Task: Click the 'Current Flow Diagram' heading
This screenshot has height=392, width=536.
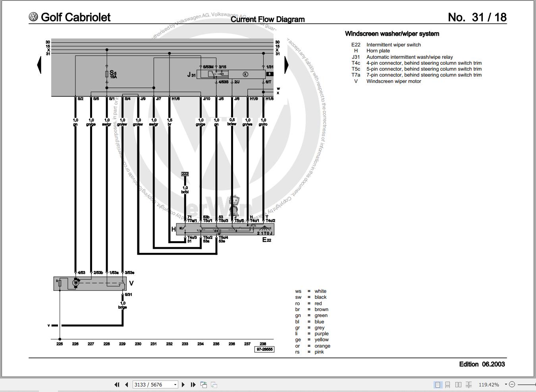Action: [x=268, y=19]
